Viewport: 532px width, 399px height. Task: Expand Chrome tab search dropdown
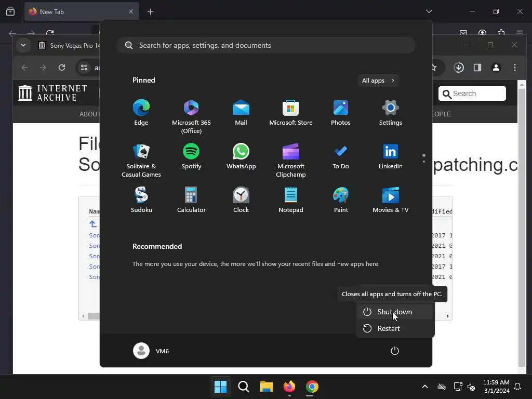[23, 45]
